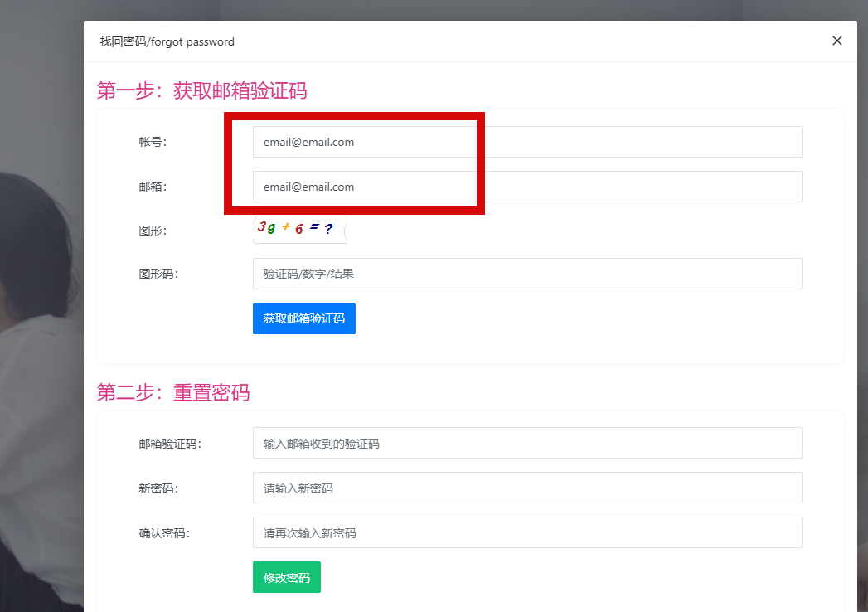
Task: Click the 确认密码 confirm password field
Action: point(527,532)
